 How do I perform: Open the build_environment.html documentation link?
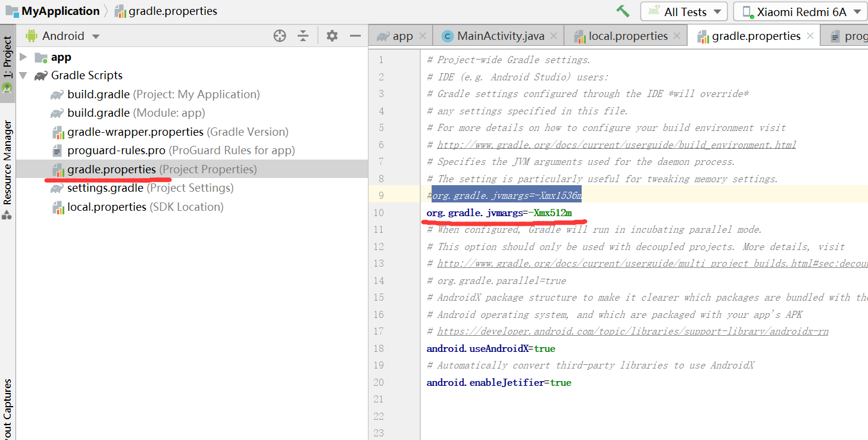tap(616, 145)
